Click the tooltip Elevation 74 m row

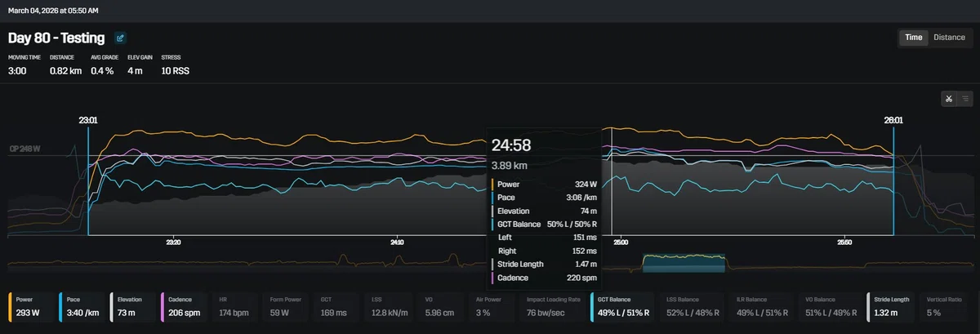[x=544, y=210]
